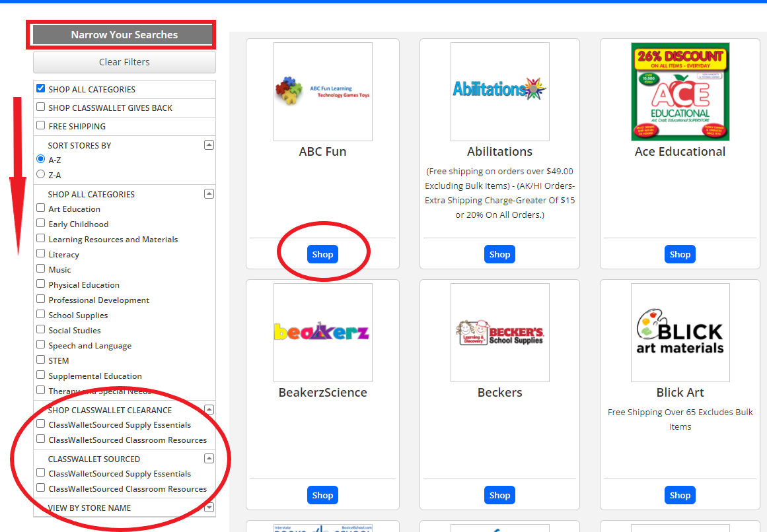Open the Blick art materials logo
This screenshot has height=532, width=767.
point(680,333)
